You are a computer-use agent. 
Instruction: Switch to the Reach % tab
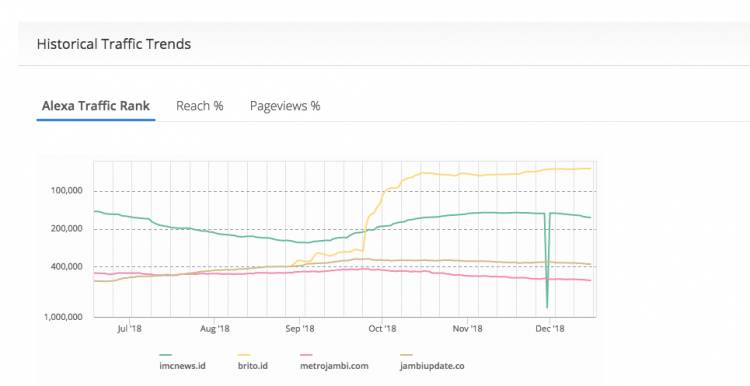point(199,106)
